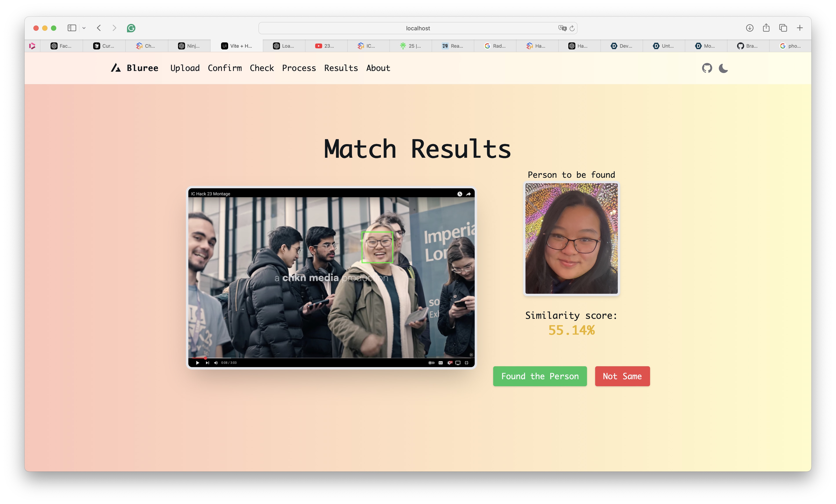Open the GitHub repository icon

pos(707,68)
